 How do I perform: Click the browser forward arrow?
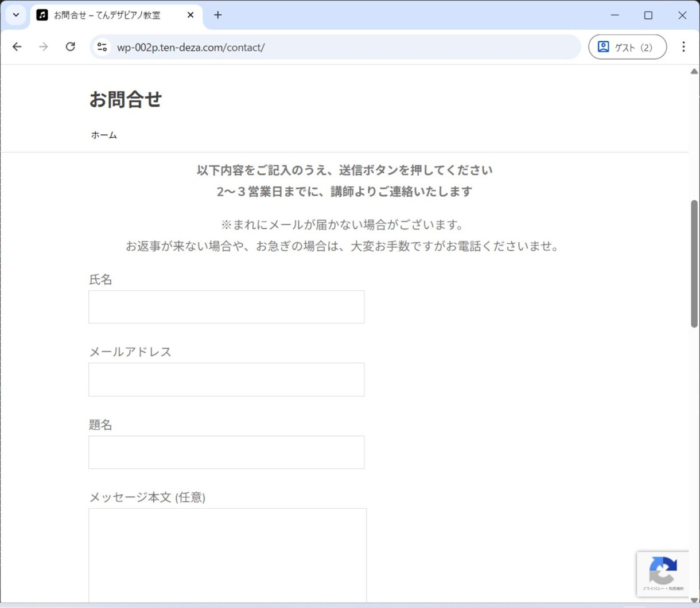point(44,47)
